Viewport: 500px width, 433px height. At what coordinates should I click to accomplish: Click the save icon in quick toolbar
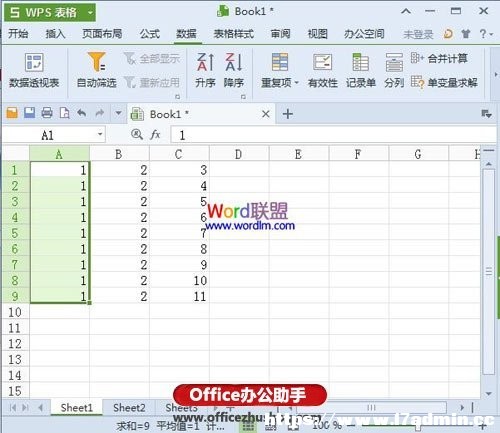click(x=29, y=113)
